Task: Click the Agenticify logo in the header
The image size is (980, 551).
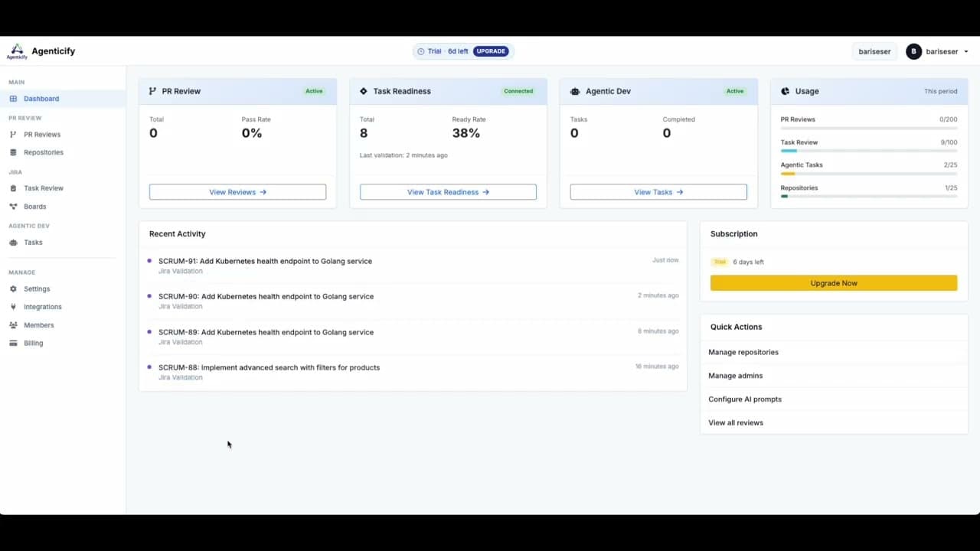Action: pyautogui.click(x=17, y=51)
